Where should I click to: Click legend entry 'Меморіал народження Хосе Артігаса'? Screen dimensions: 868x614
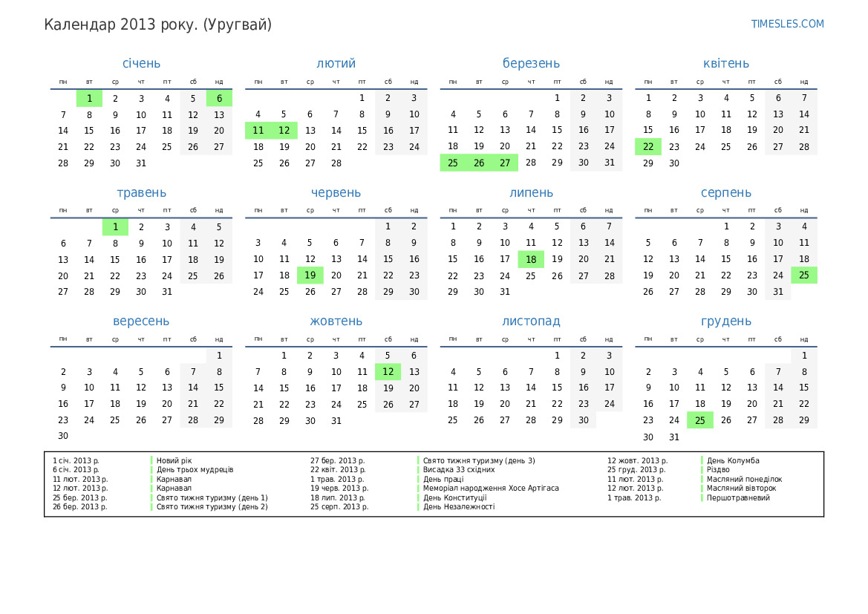click(491, 489)
